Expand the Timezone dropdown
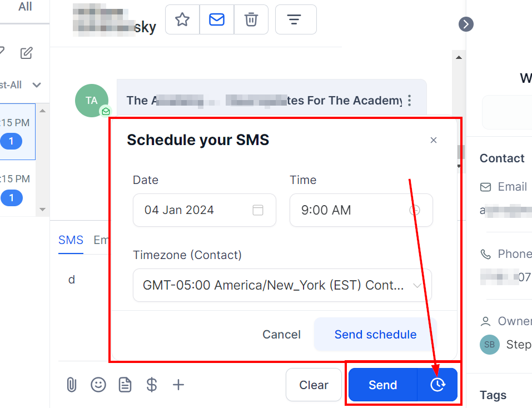This screenshot has width=532, height=408. click(282, 285)
